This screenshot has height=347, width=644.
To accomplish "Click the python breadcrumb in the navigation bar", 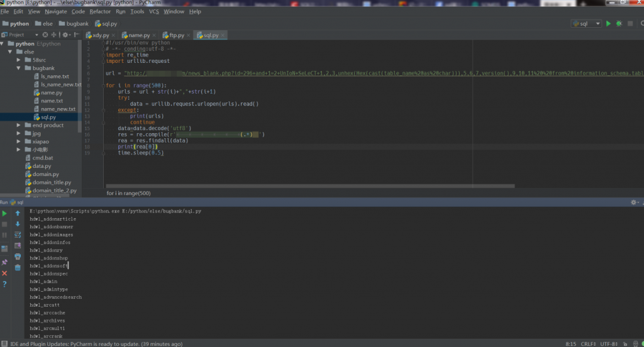I will click(16, 24).
